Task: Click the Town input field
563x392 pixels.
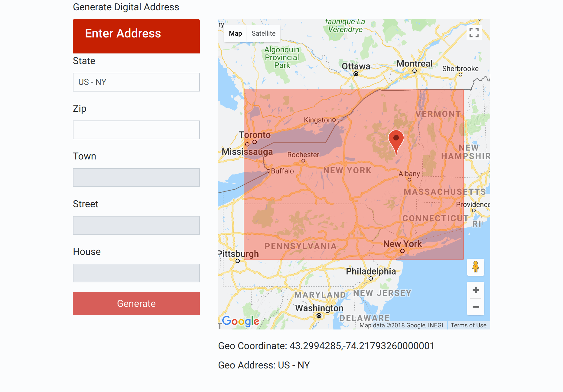Action: pos(136,177)
